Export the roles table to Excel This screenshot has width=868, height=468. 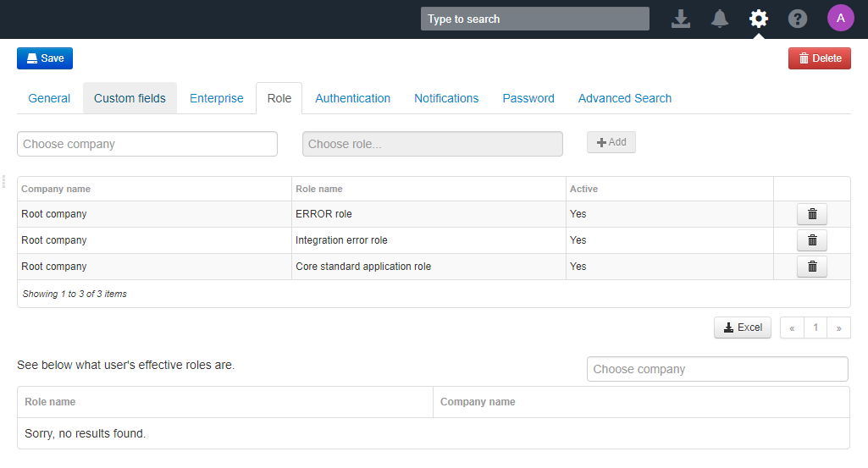pos(743,328)
